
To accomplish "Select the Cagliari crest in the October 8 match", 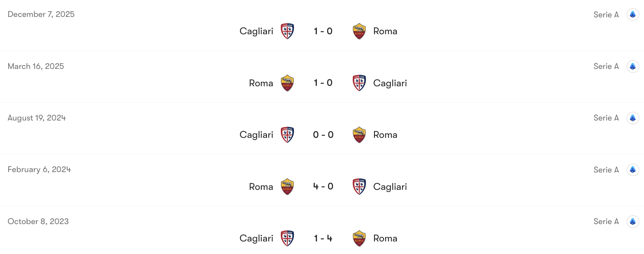I will [287, 238].
